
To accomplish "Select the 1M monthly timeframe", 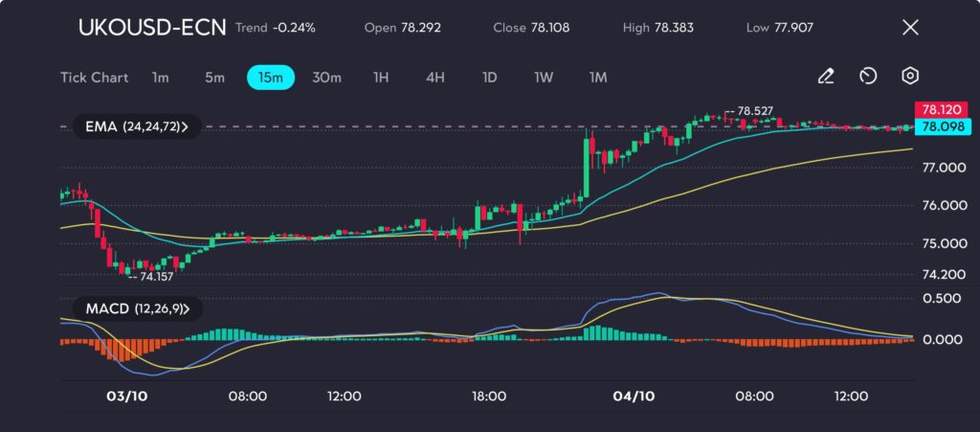I will [x=598, y=78].
